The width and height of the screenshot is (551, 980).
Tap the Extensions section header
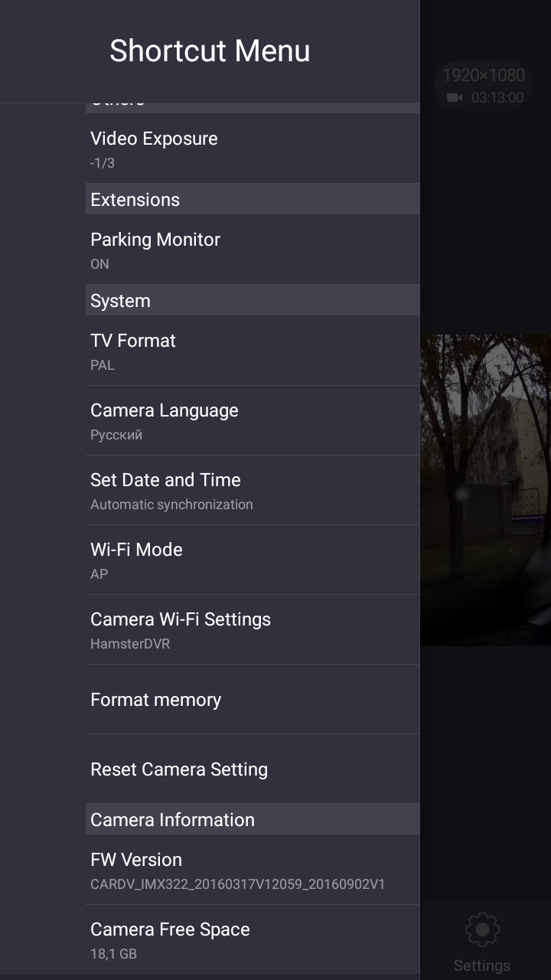pos(253,199)
